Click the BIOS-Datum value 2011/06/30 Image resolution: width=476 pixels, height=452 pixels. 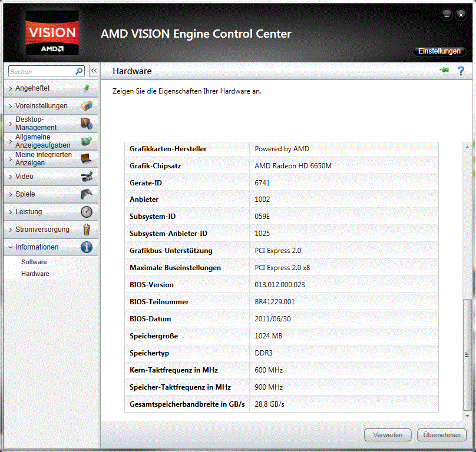[x=273, y=319]
